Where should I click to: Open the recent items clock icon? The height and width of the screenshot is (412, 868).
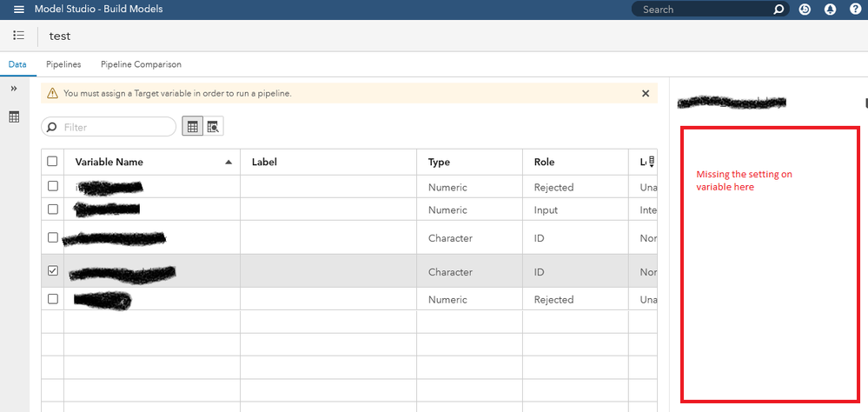point(805,10)
